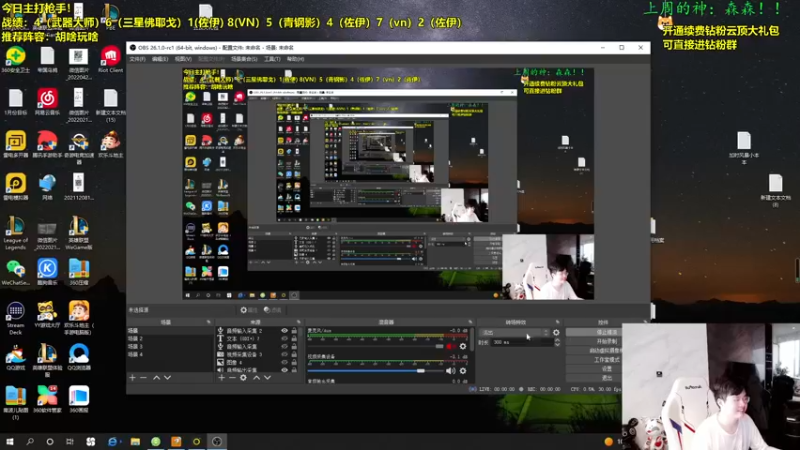Screen dimensions: 800x450
Task: Select the Riot Client desktop icon
Action: (x=110, y=60)
